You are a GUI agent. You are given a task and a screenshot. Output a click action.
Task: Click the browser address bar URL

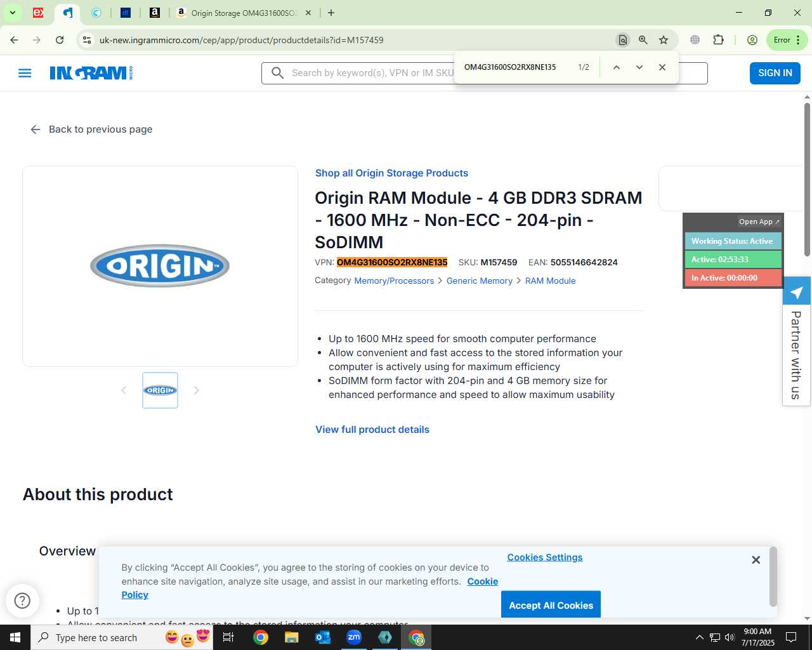pyautogui.click(x=241, y=40)
